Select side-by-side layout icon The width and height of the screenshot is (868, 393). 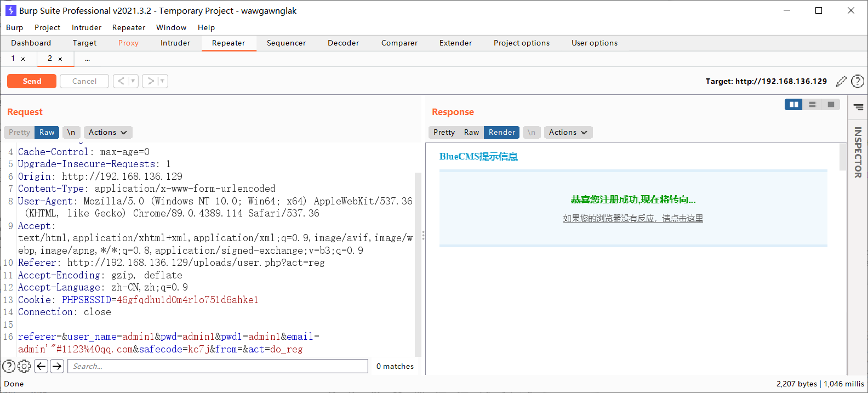(793, 104)
